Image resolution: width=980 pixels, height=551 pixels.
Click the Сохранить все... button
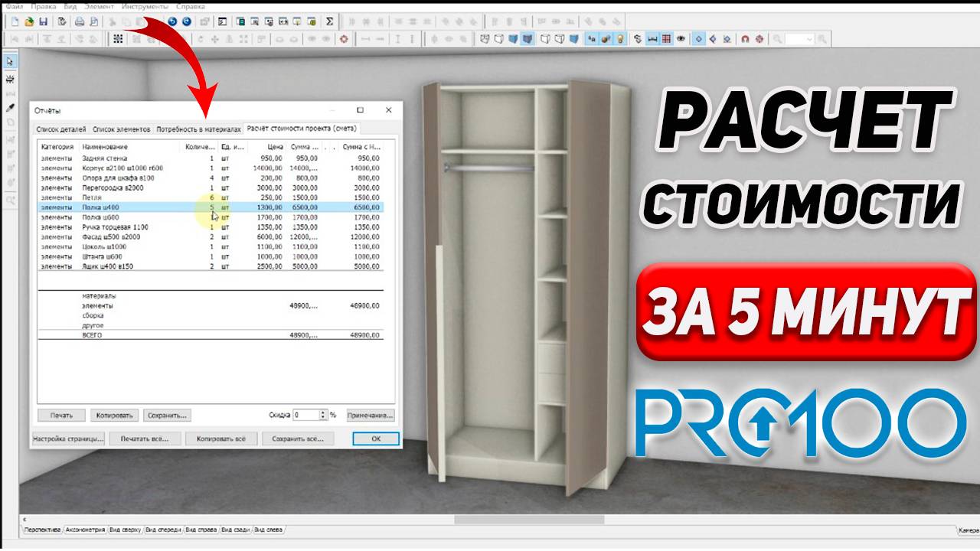click(x=298, y=439)
